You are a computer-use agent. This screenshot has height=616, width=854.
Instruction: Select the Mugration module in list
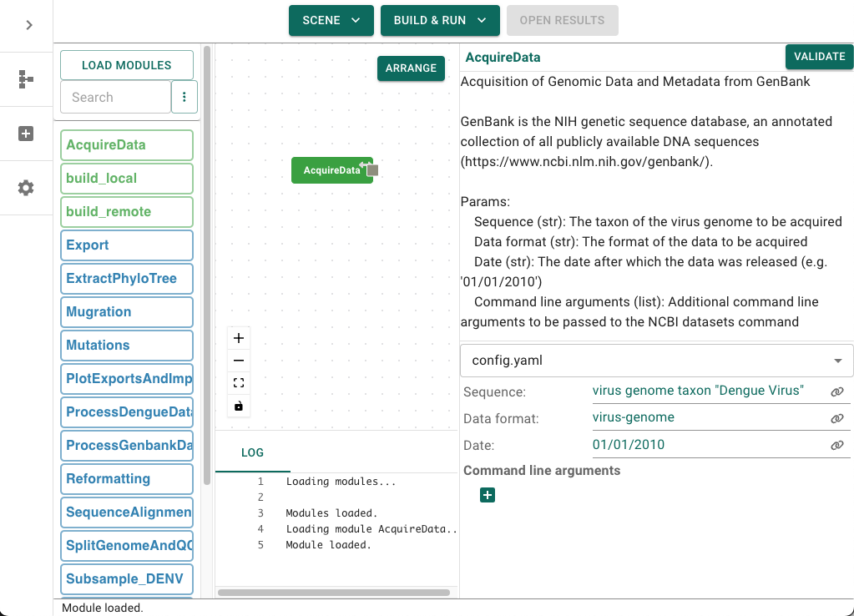click(127, 312)
